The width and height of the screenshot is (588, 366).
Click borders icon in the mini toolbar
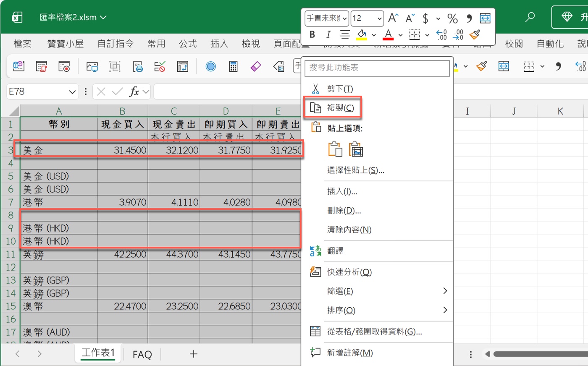415,34
